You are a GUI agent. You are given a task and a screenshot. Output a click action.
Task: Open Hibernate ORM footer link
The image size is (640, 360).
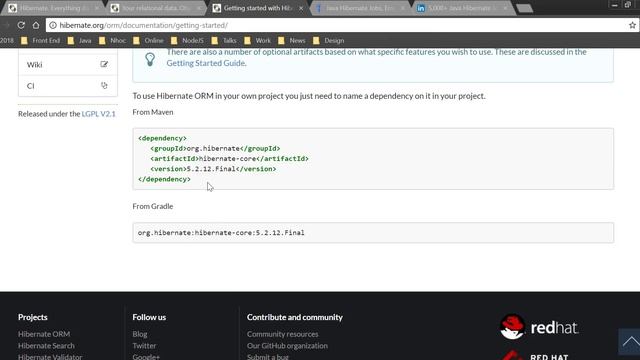tap(44, 334)
